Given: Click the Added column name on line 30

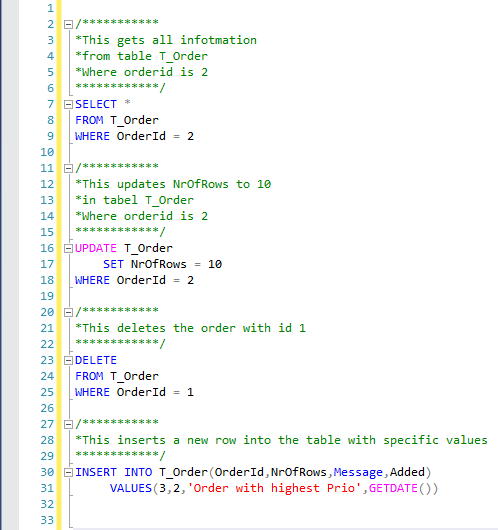Looking at the screenshot, I should click(407, 472).
